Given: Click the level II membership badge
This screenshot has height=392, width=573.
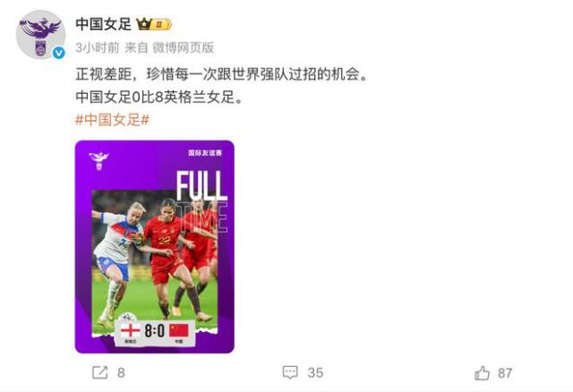Looking at the screenshot, I should [x=161, y=24].
